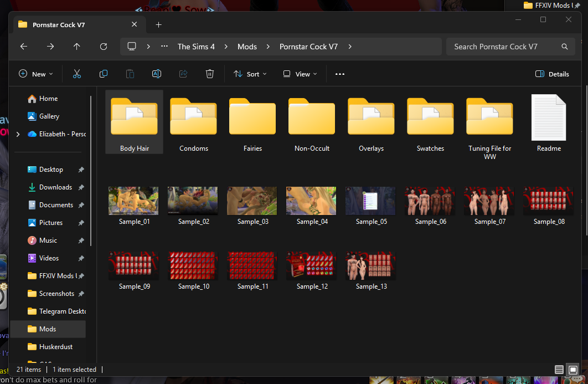588x384 pixels.
Task: Unpin Downloads using its pin icon
Action: 81,187
